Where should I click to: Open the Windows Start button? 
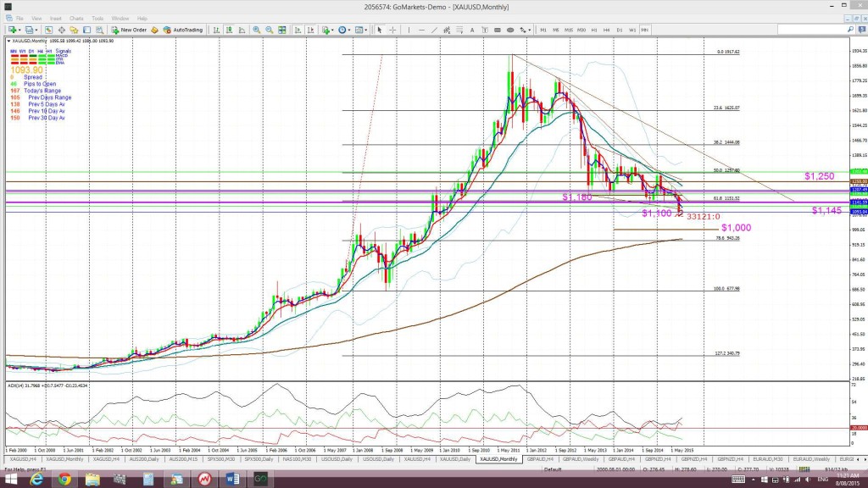[11, 480]
